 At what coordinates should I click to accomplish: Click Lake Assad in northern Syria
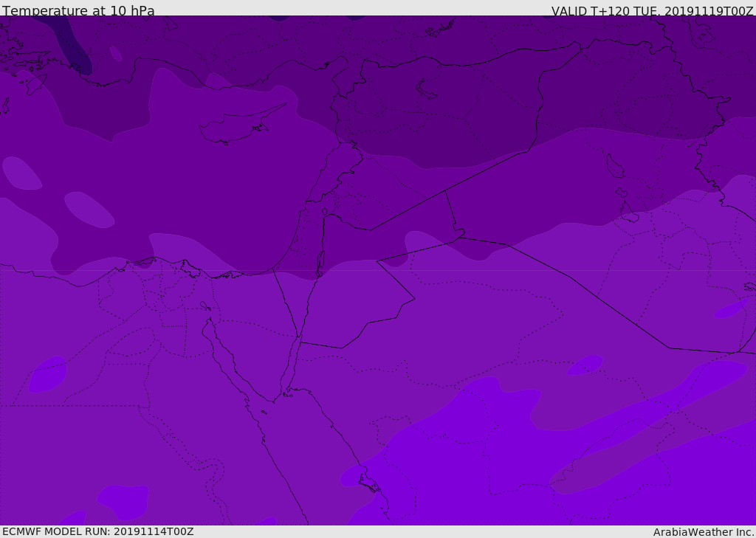(x=426, y=89)
